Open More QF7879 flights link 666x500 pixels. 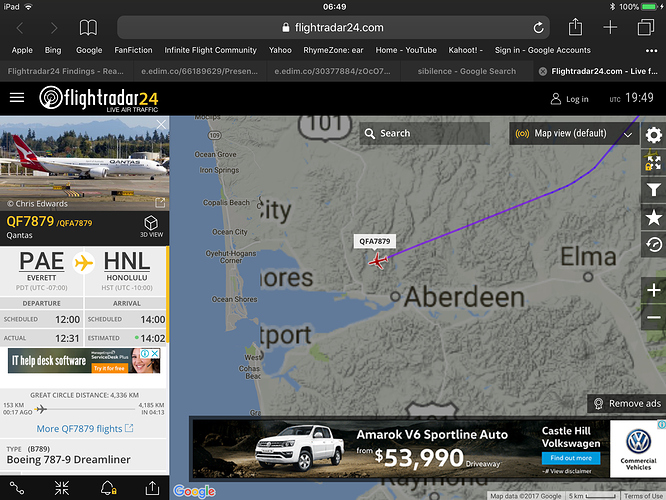point(85,429)
